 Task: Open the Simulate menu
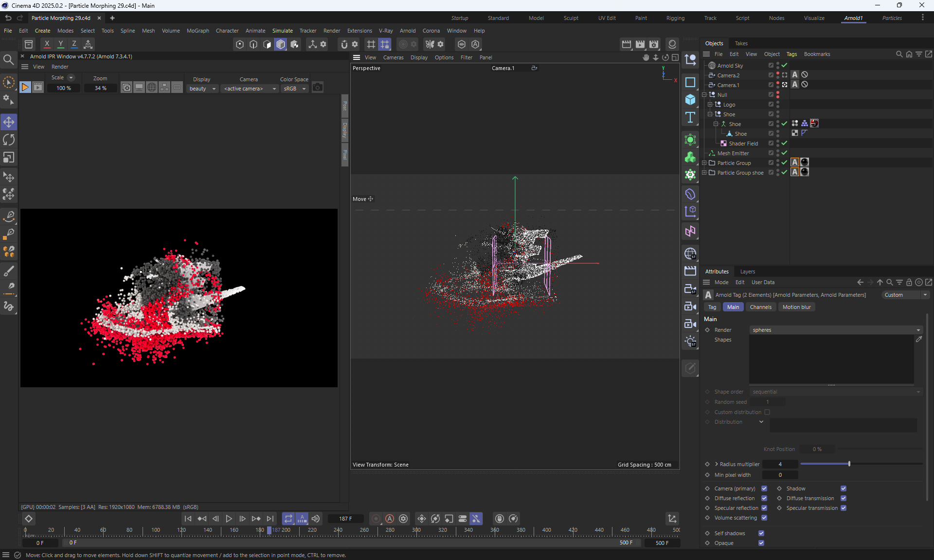coord(282,31)
